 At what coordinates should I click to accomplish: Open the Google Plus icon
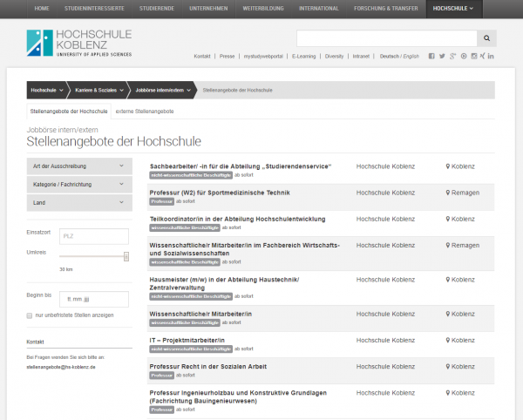[452, 56]
